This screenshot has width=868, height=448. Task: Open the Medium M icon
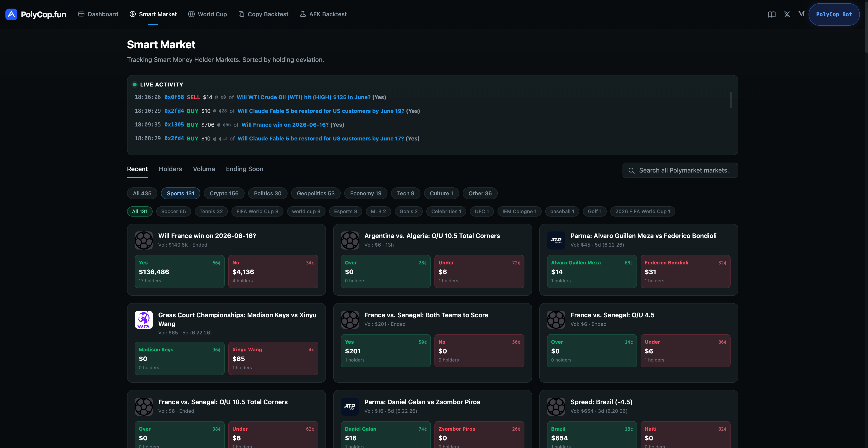coord(801,14)
